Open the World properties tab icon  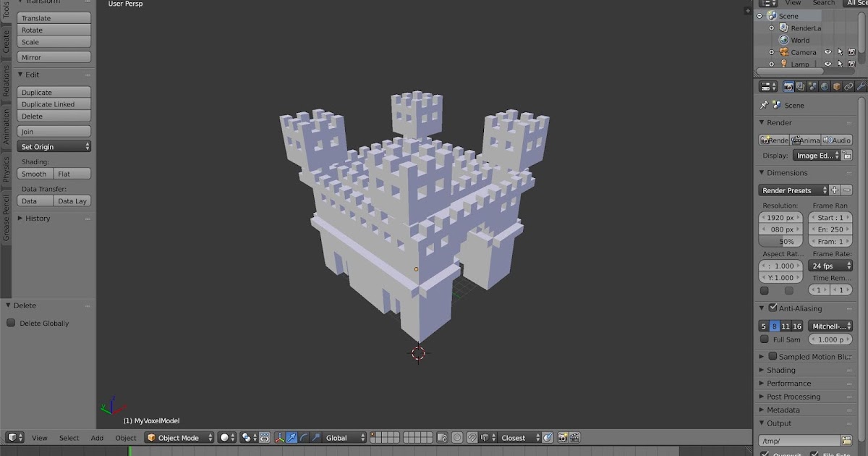pyautogui.click(x=825, y=87)
